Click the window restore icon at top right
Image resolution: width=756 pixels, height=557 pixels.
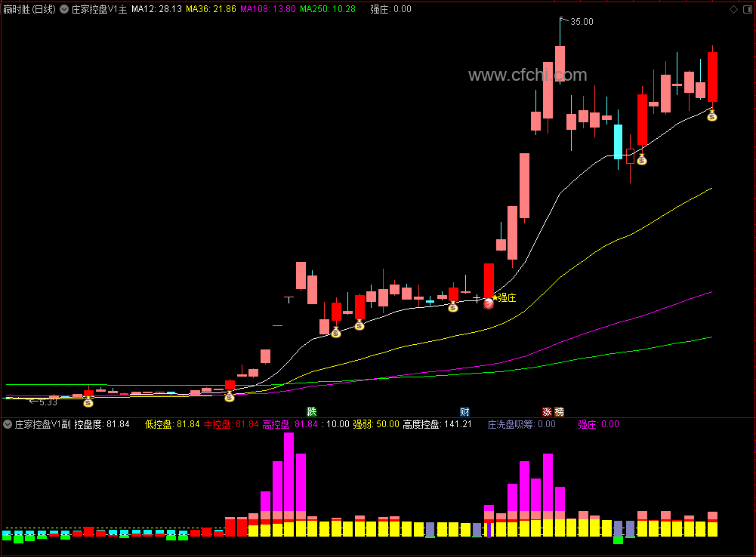click(748, 9)
